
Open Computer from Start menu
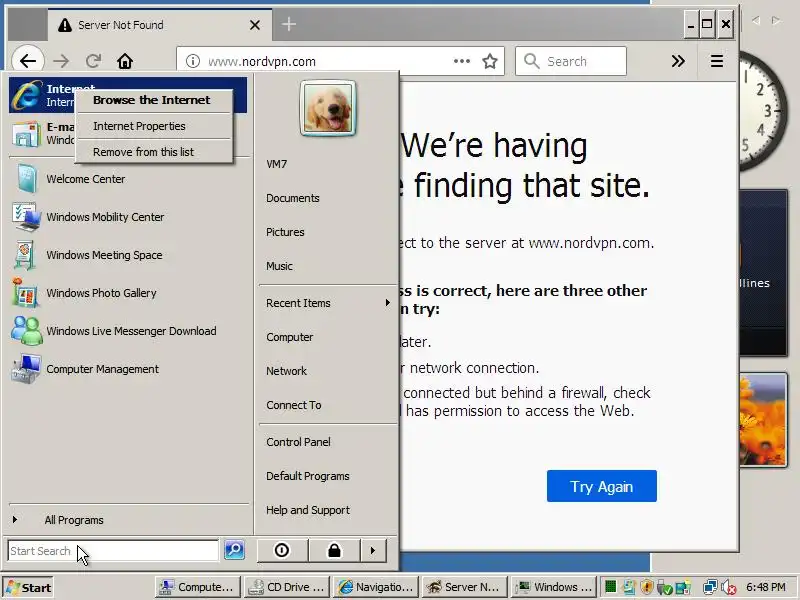(x=290, y=337)
